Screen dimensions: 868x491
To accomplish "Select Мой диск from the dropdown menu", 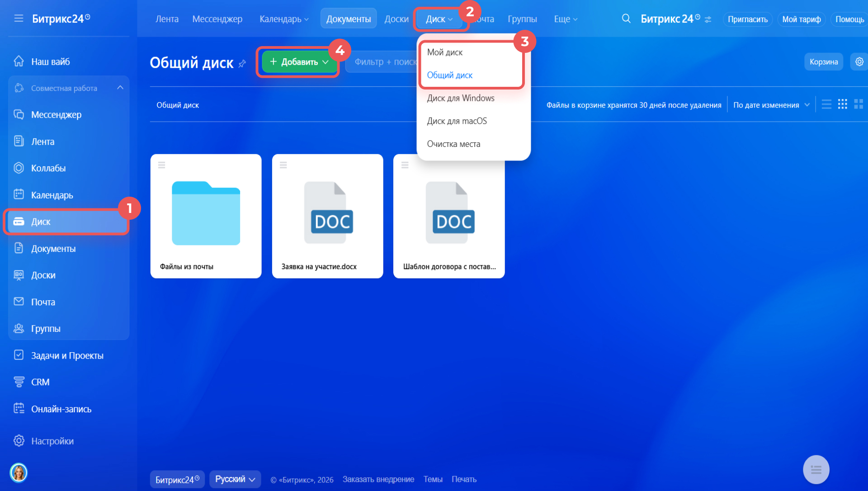I will coord(445,52).
